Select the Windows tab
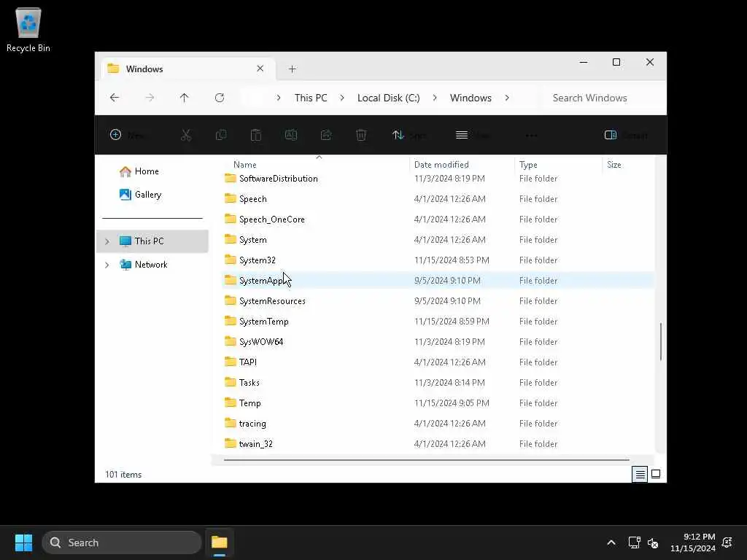 [x=187, y=69]
